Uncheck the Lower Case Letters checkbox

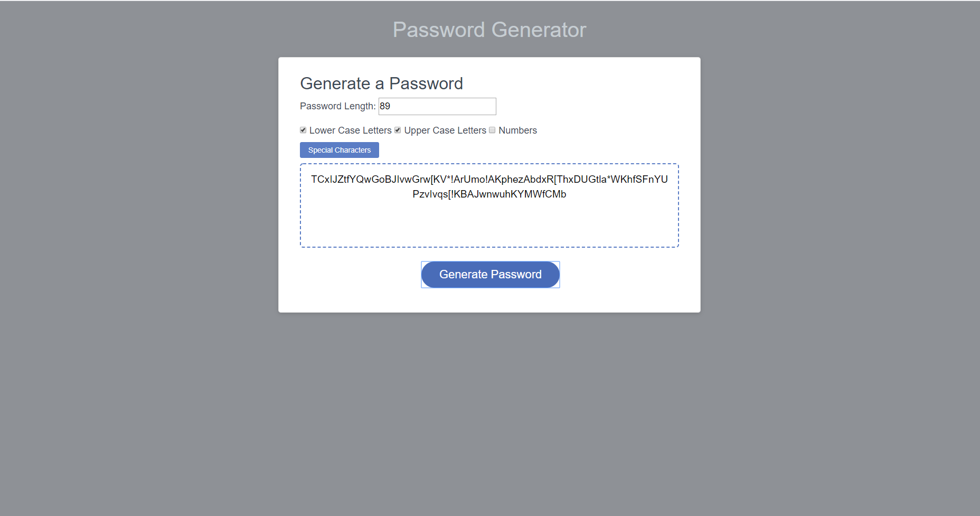pyautogui.click(x=303, y=130)
